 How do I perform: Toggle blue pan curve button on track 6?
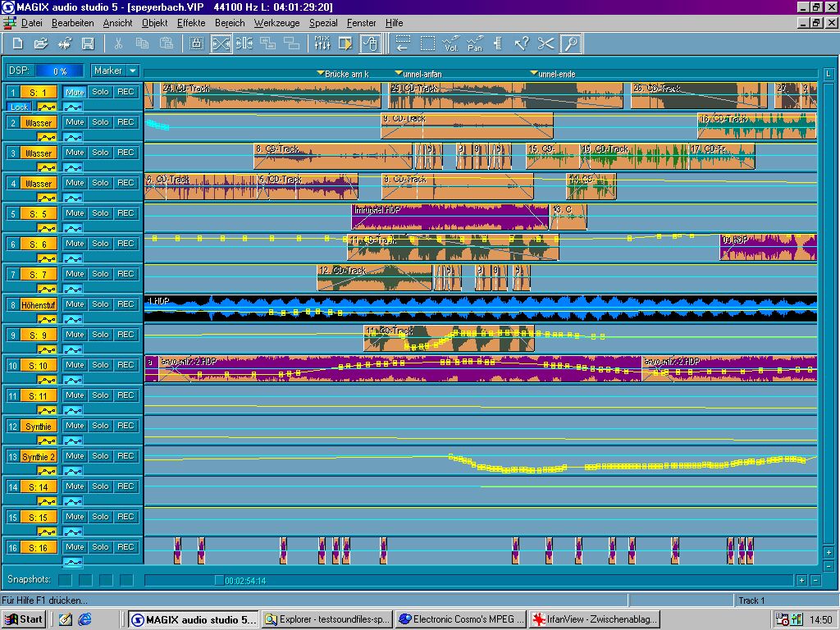(x=73, y=259)
